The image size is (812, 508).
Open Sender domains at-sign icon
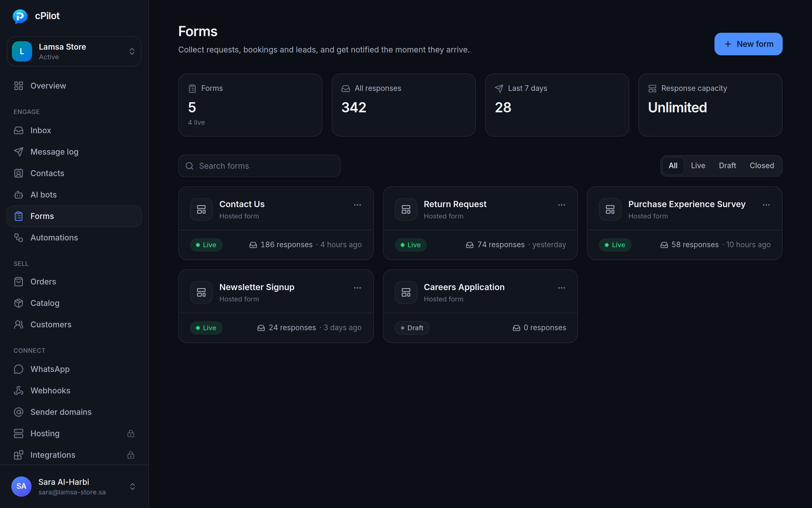click(19, 412)
